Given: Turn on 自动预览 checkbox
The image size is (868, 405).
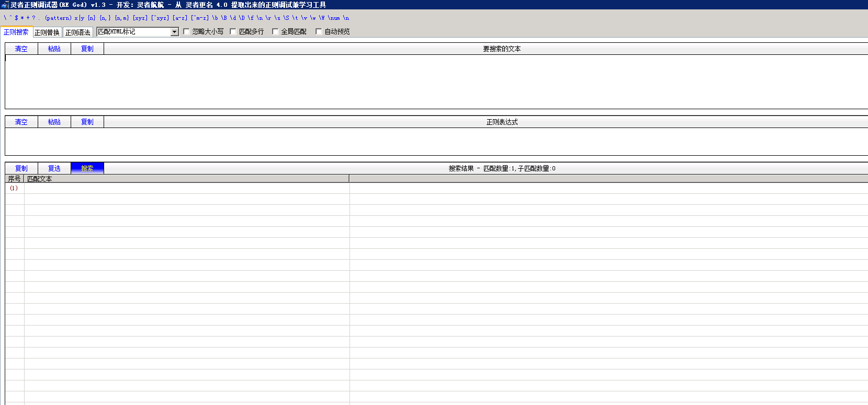Looking at the screenshot, I should 319,32.
